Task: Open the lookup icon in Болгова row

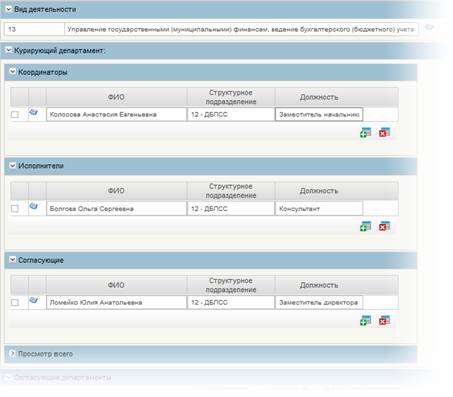Action: [x=33, y=206]
